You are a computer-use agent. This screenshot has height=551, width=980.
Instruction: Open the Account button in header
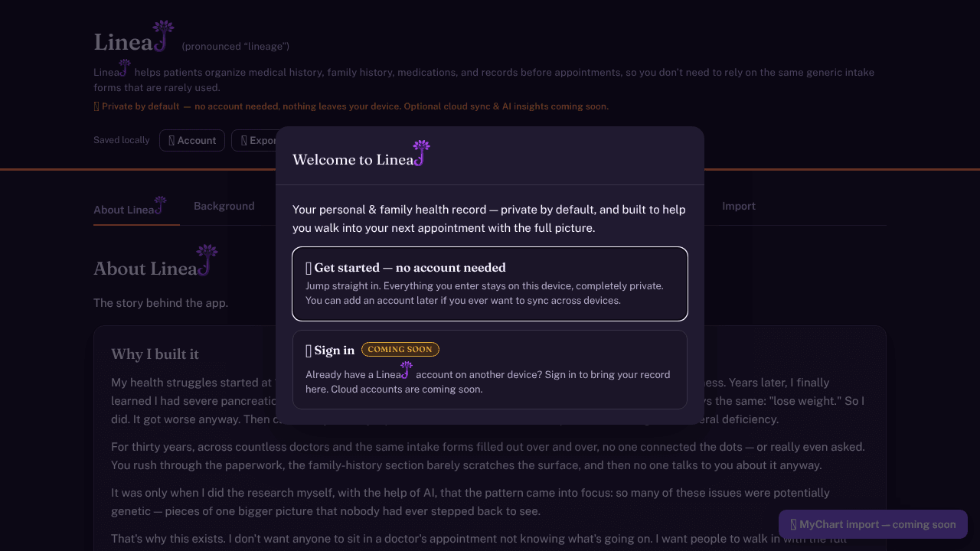(192, 141)
